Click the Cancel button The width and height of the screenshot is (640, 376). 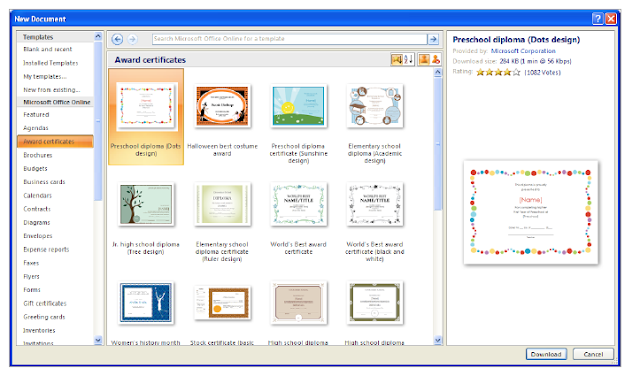click(593, 354)
